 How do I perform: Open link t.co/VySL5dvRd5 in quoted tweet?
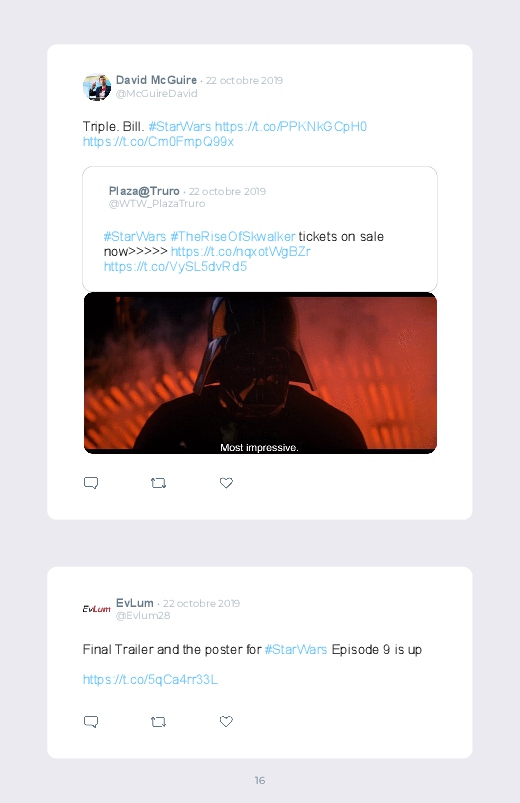click(175, 266)
